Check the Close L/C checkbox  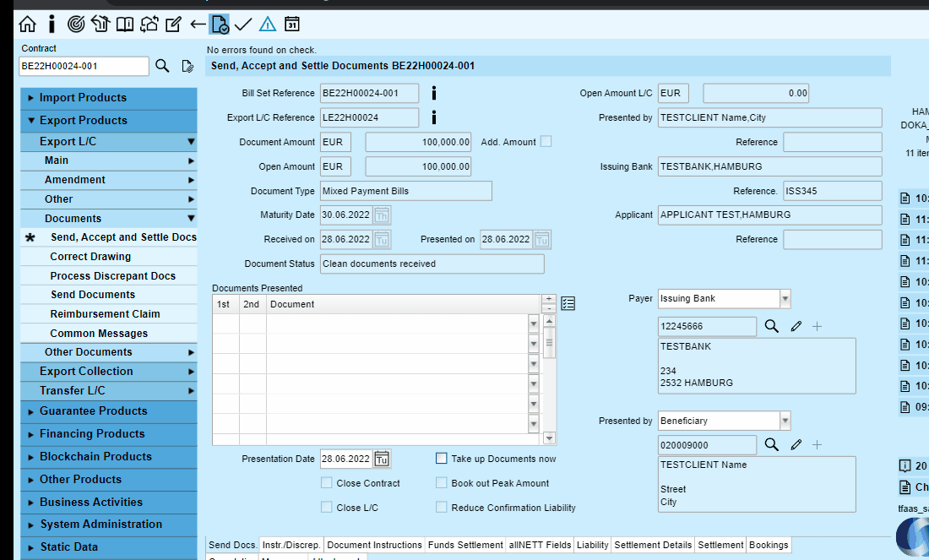point(327,508)
